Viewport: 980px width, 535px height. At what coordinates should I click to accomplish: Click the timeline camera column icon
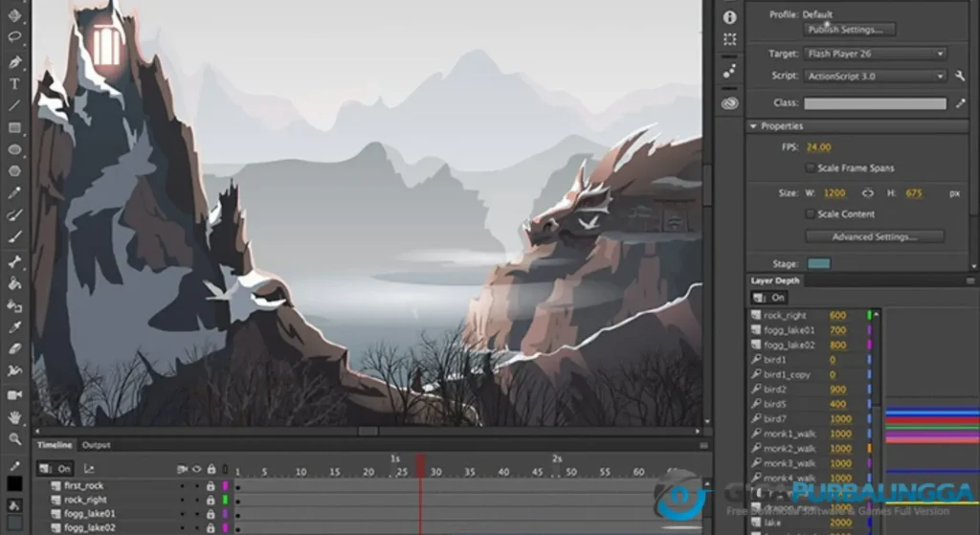[x=182, y=469]
